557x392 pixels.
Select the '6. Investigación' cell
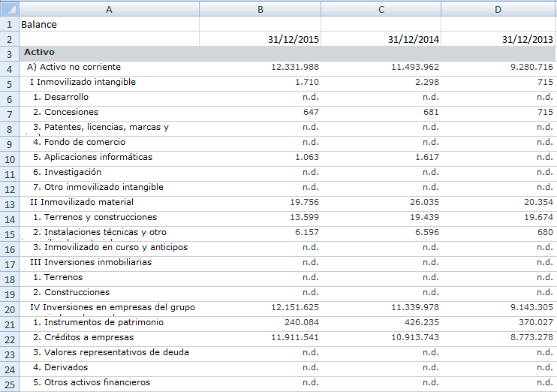click(x=109, y=173)
